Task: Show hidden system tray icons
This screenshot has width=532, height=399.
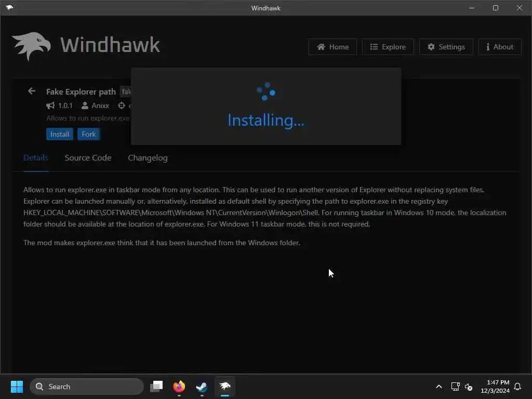Action: 438,387
